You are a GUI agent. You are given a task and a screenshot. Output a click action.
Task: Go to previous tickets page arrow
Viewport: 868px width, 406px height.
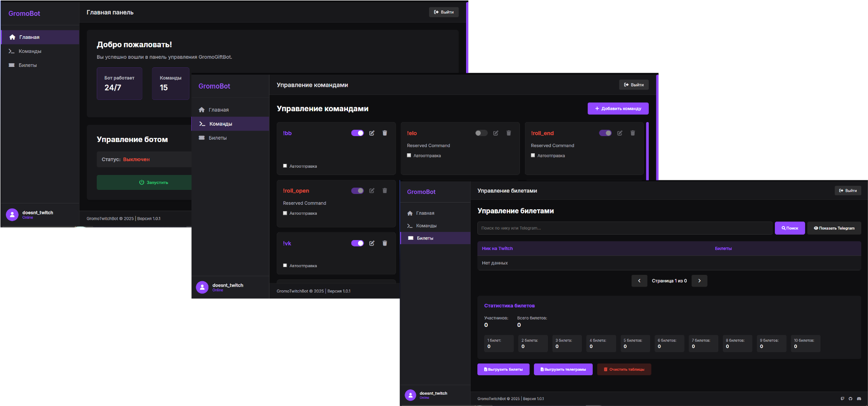(x=639, y=281)
